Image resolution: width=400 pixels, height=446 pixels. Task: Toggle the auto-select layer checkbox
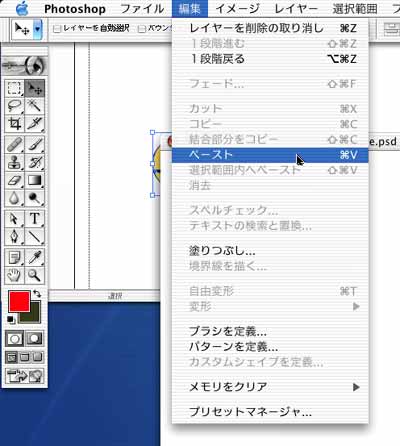point(57,29)
